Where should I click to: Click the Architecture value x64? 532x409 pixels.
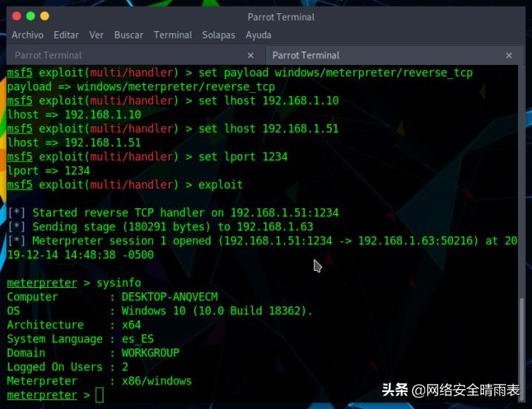132,325
